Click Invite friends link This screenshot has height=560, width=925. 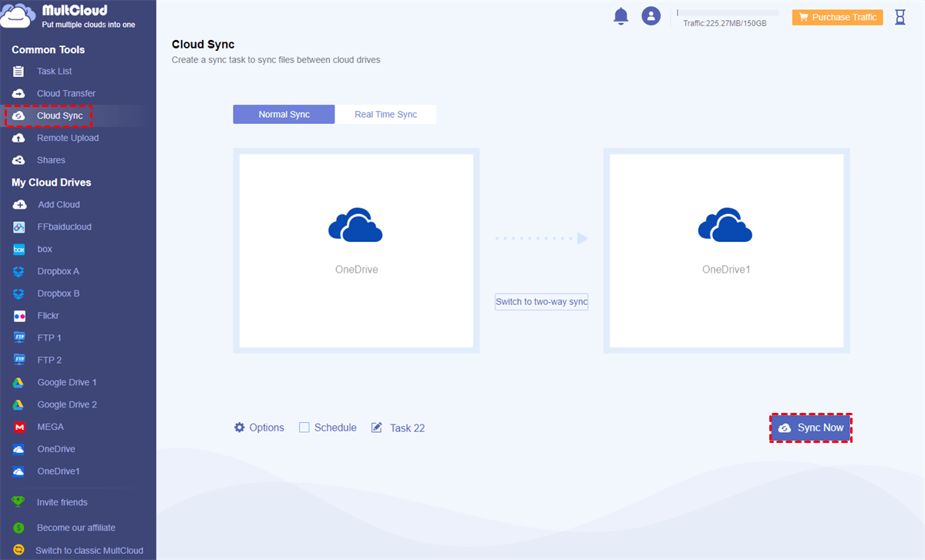[x=62, y=502]
